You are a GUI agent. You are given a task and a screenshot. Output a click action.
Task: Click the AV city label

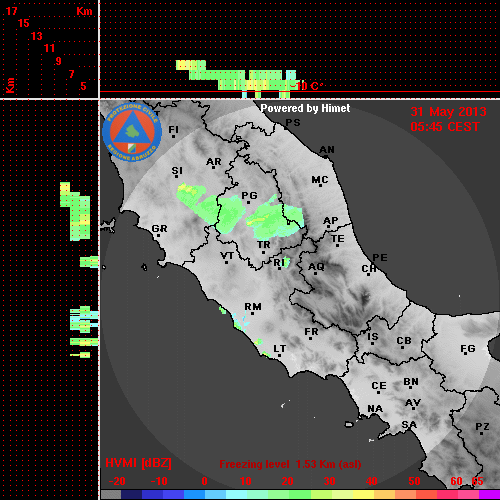(413, 403)
